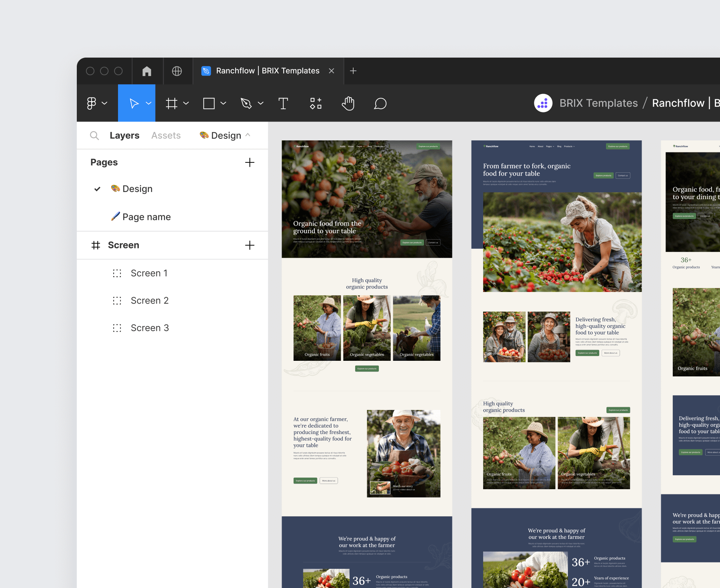Click the strawberry field hero image

[562, 242]
